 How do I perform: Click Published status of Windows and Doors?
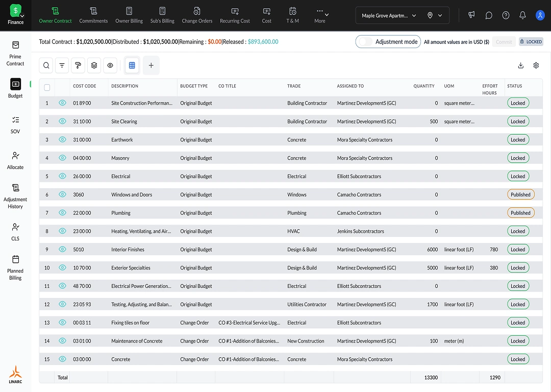[520, 194]
